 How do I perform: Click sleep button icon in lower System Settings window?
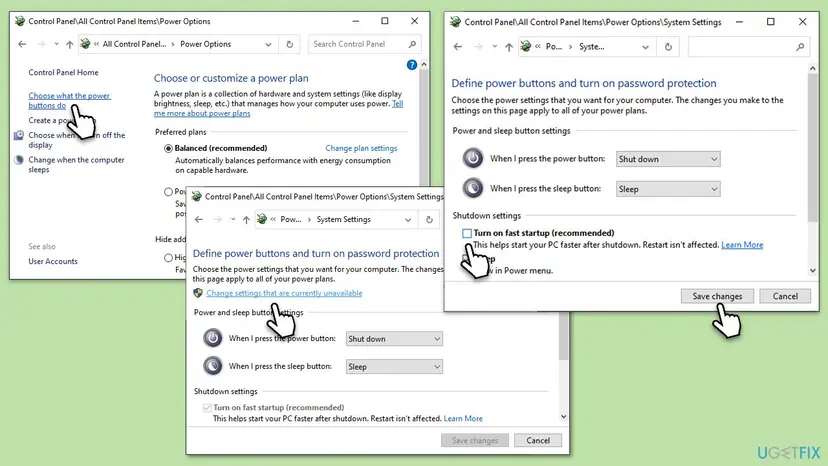point(213,366)
